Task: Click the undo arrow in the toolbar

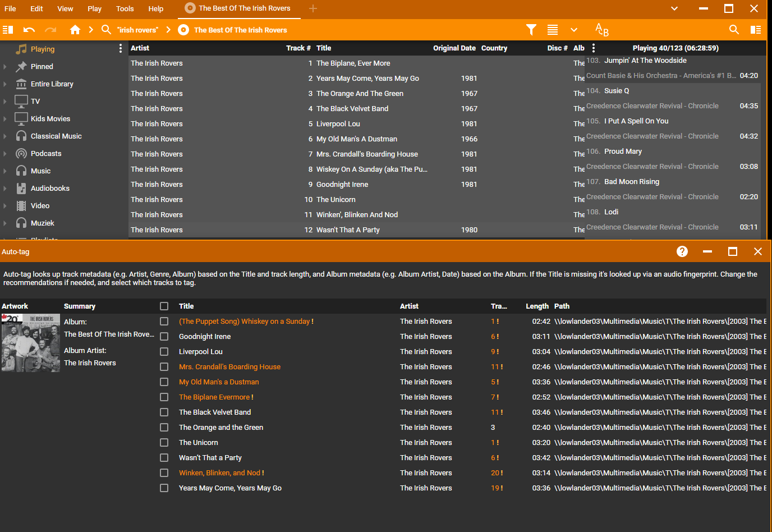Action: pos(29,30)
